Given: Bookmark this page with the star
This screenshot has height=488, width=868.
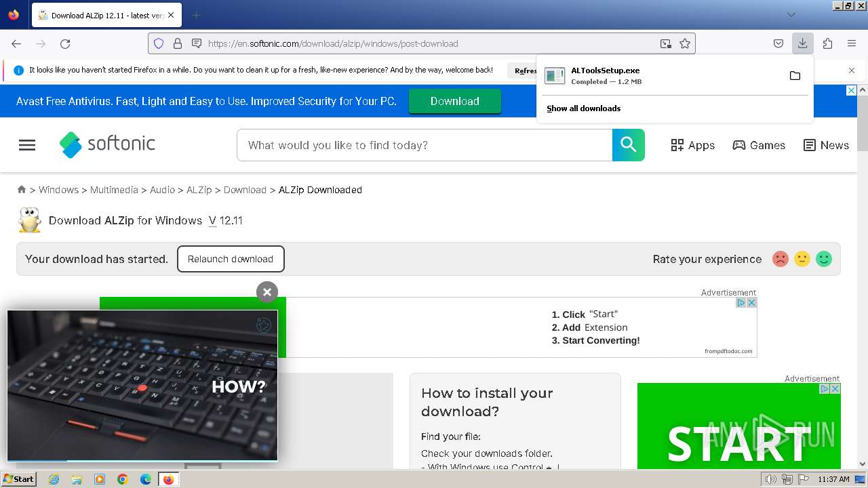Looking at the screenshot, I should 685,43.
